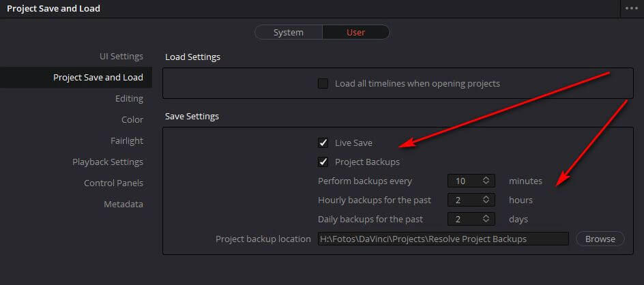Click the backup minutes stepper arrows
The width and height of the screenshot is (644, 285).
tap(486, 181)
